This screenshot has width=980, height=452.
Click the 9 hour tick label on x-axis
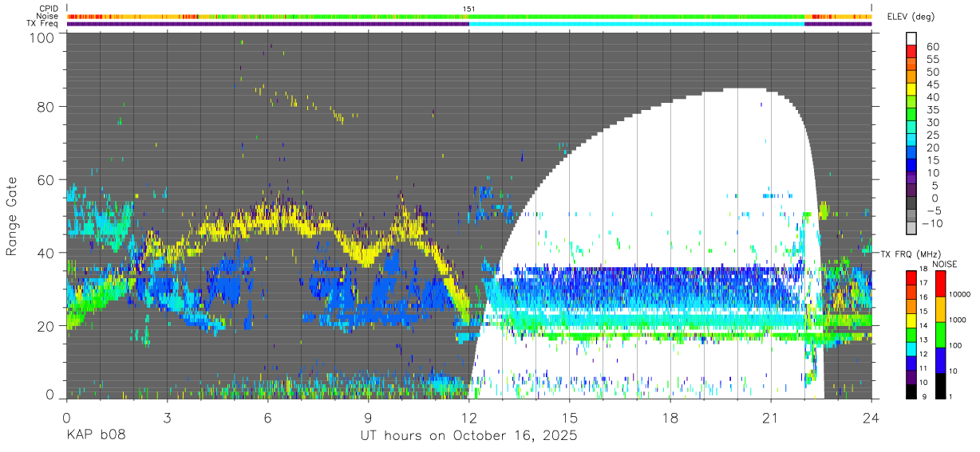tap(368, 418)
